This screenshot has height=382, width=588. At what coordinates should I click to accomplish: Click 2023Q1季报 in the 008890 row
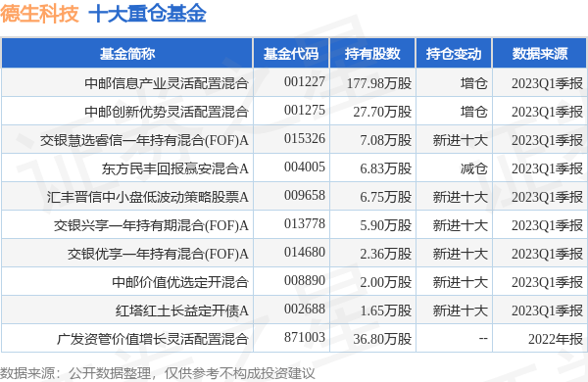tap(547, 282)
